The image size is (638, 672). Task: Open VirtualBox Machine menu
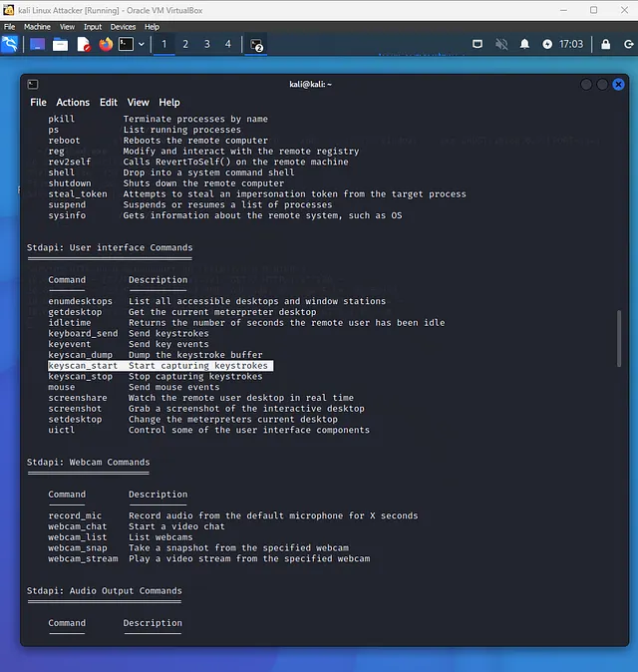37,27
